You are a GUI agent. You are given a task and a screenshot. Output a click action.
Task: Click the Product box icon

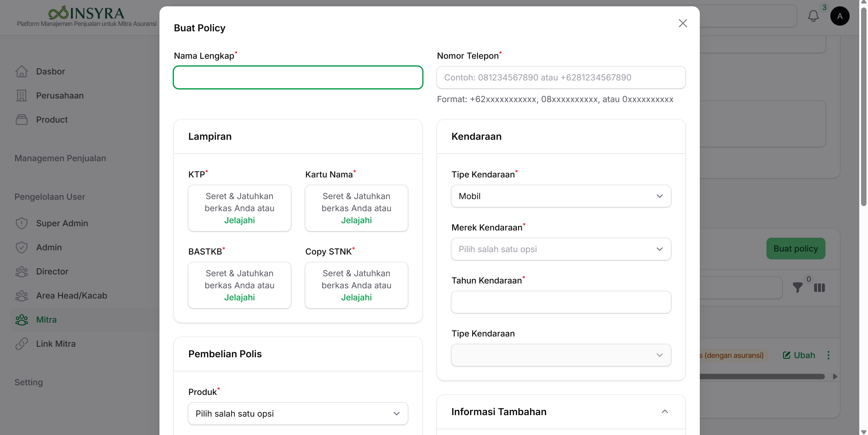click(x=22, y=120)
